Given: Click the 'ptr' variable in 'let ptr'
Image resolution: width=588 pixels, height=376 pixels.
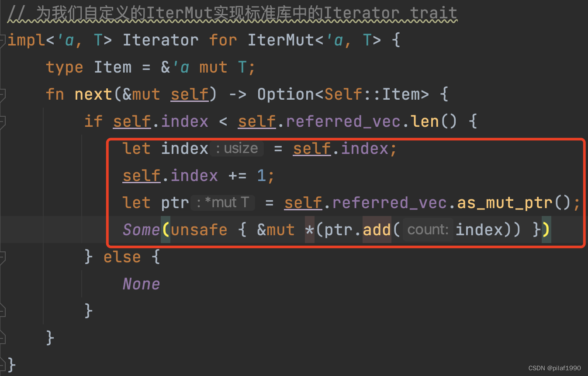Looking at the screenshot, I should 175,203.
